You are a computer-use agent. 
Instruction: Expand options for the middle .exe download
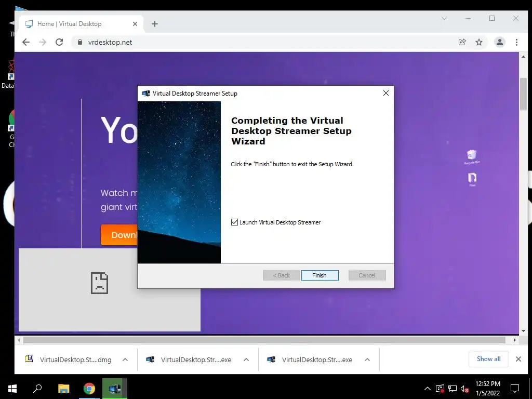[246, 360]
